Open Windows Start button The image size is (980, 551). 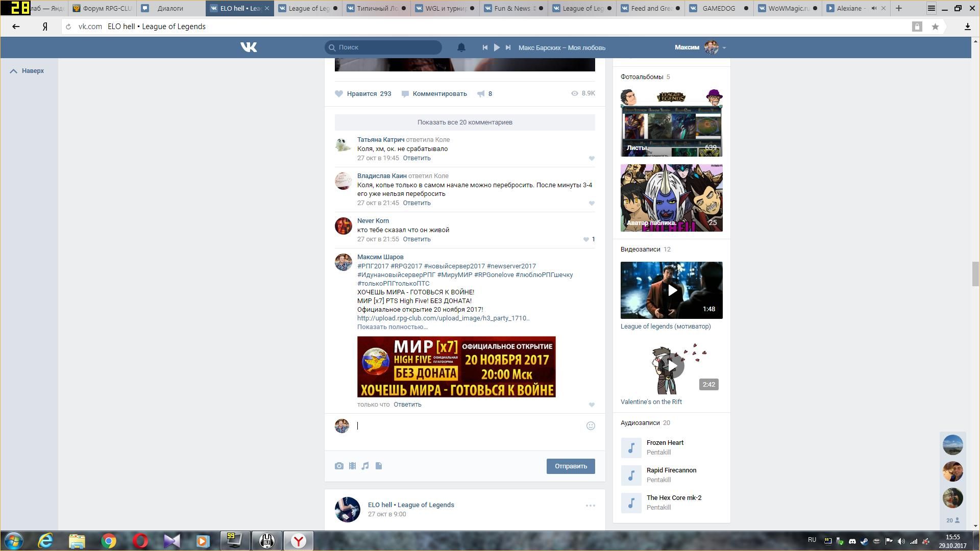pos(14,541)
